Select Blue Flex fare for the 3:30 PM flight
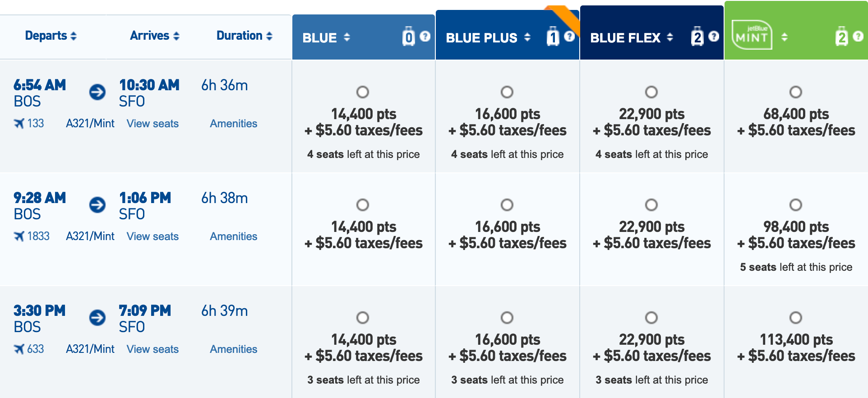 (651, 318)
